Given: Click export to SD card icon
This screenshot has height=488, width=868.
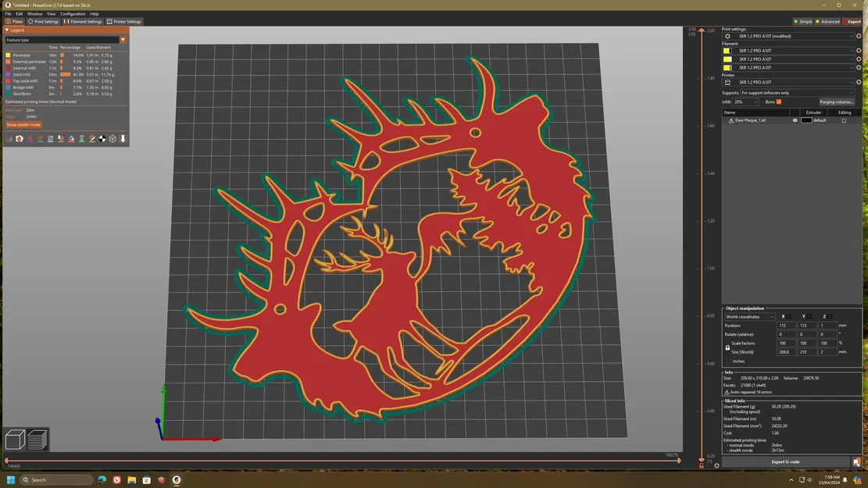Looking at the screenshot, I should [856, 462].
